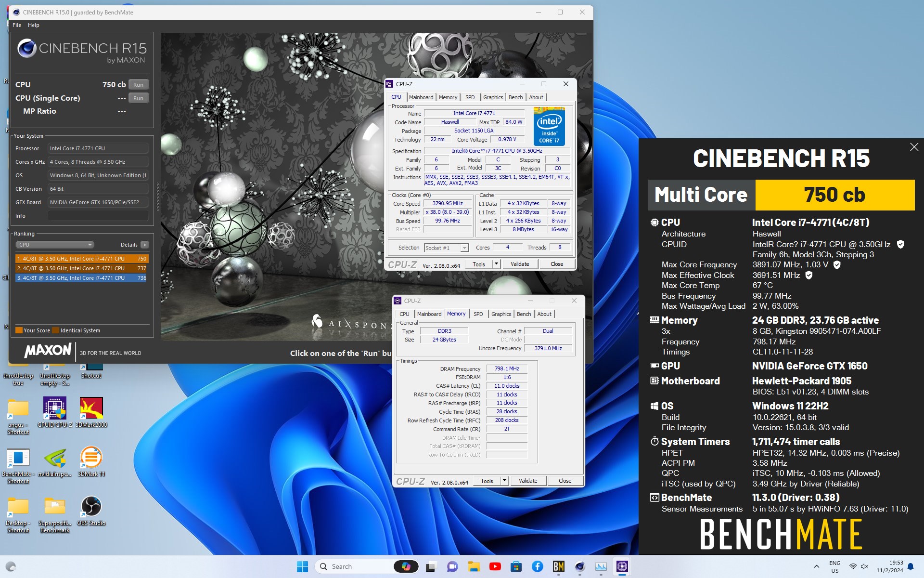The width and height of the screenshot is (924, 578).
Task: Open the Desktop shortcut folder icon
Action: (x=18, y=514)
